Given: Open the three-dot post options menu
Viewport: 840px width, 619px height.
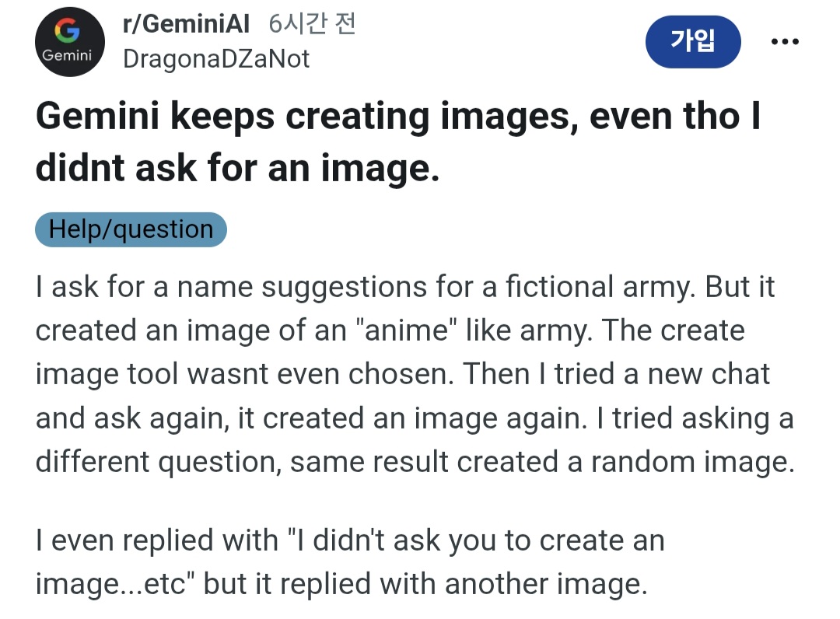Looking at the screenshot, I should [784, 42].
